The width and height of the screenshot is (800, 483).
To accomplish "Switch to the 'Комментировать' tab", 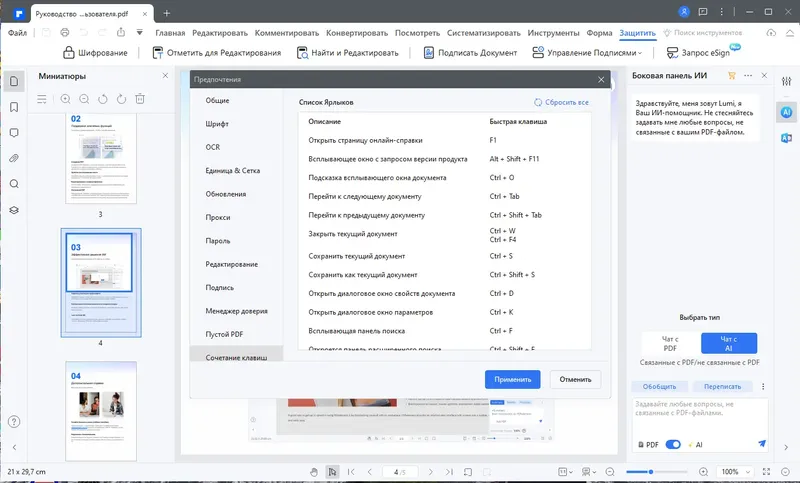I will coord(287,33).
